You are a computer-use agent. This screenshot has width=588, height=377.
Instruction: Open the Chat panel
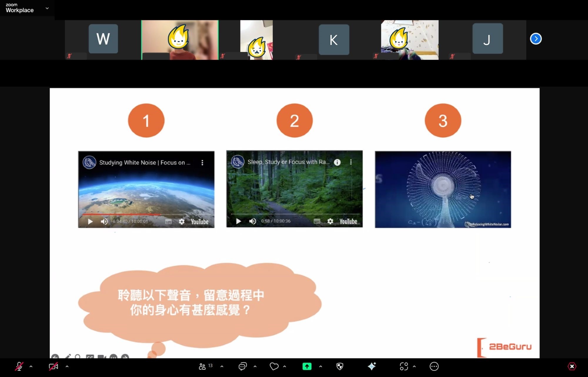(x=243, y=366)
